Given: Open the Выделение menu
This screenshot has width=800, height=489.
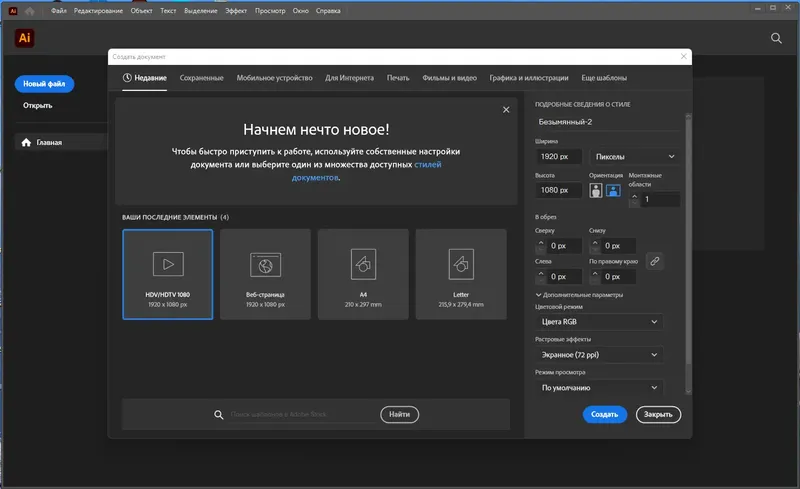Looking at the screenshot, I should pos(201,11).
